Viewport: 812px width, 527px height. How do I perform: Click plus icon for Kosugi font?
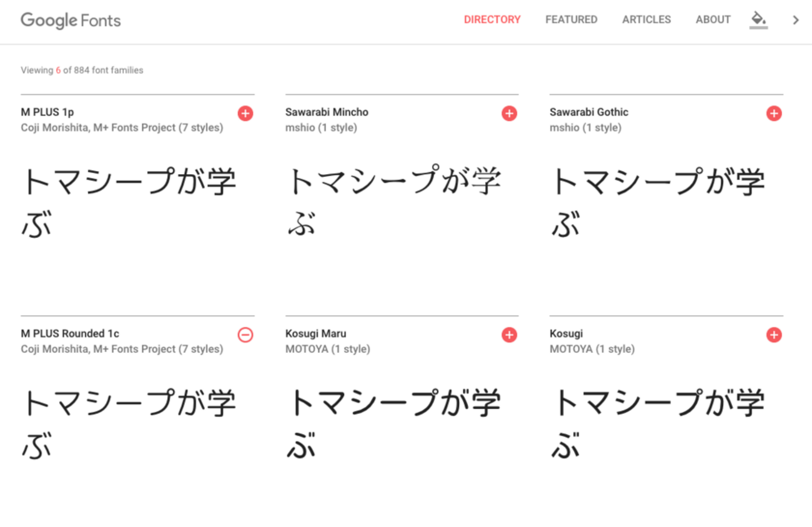coord(774,335)
